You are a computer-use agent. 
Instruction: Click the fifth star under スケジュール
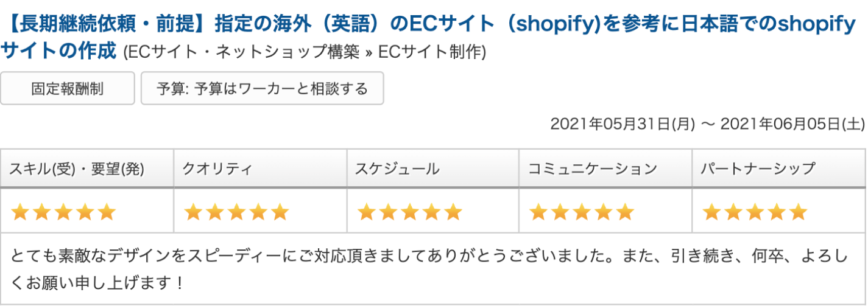[x=453, y=212]
